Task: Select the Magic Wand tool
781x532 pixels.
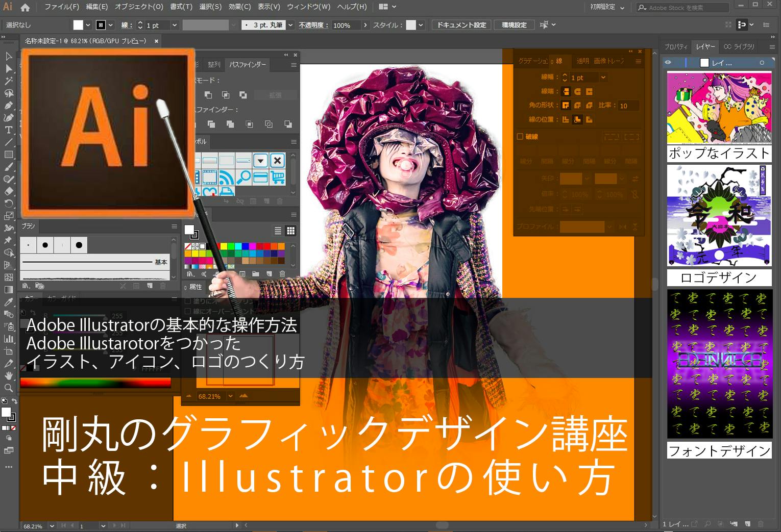Action: [x=9, y=81]
